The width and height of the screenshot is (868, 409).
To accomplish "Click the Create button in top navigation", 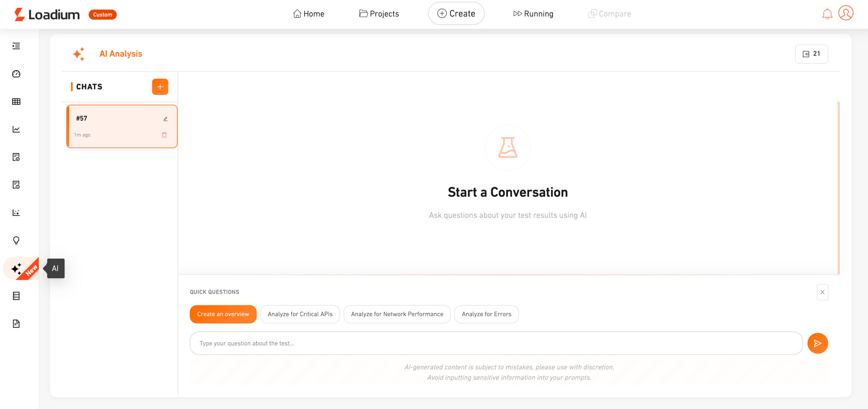I will coord(456,13).
